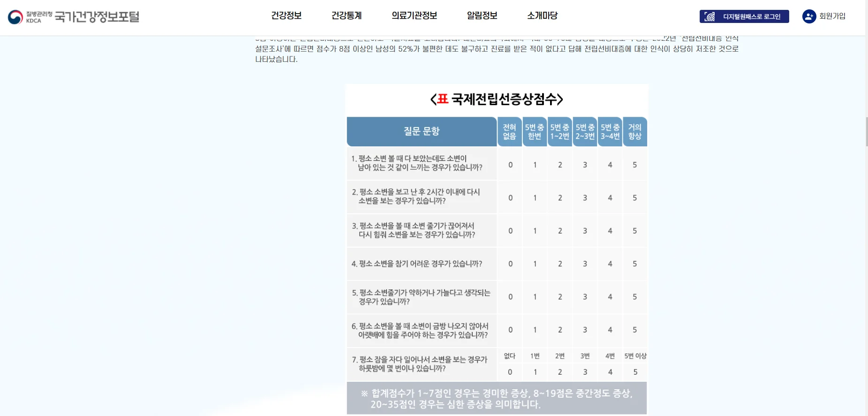Image resolution: width=868 pixels, height=416 pixels.
Task: Click the 거의 항상 column header
Action: point(635,132)
